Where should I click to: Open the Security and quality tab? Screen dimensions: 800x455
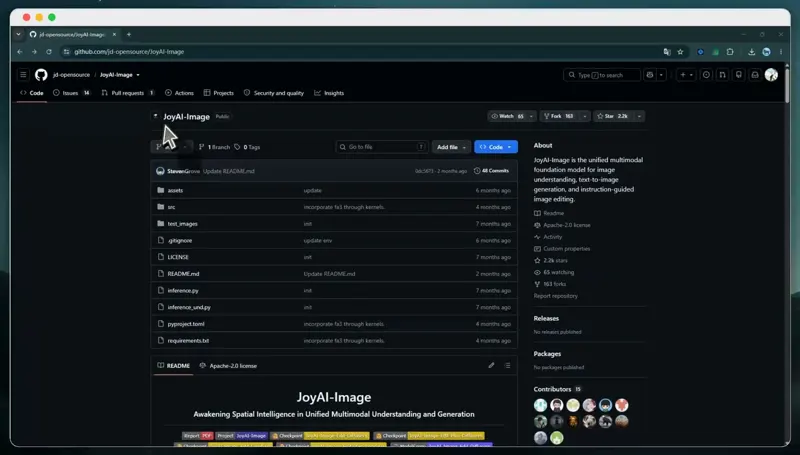point(273,93)
